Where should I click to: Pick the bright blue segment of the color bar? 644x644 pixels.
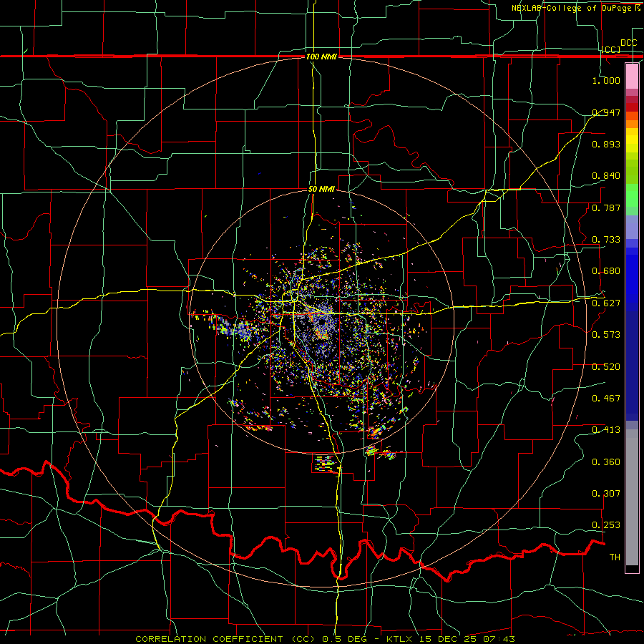pyautogui.click(x=632, y=279)
